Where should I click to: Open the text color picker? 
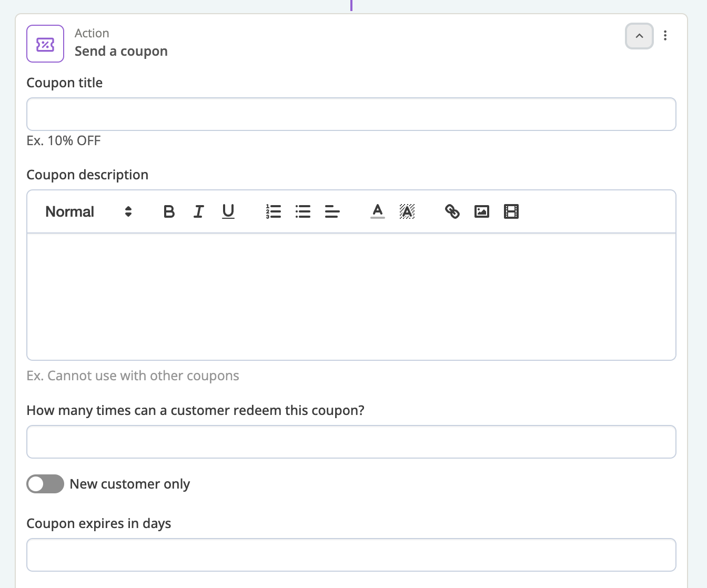click(x=378, y=211)
